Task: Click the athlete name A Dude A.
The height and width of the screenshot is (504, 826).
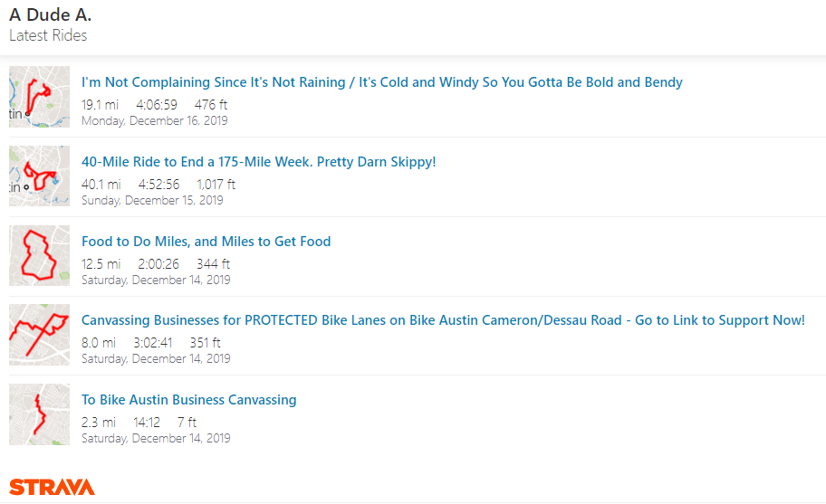Action: (50, 15)
